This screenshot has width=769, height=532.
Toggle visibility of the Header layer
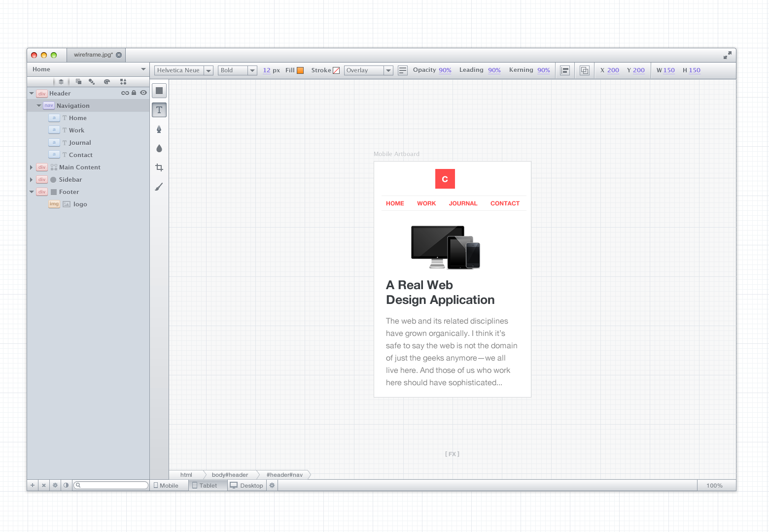point(143,93)
